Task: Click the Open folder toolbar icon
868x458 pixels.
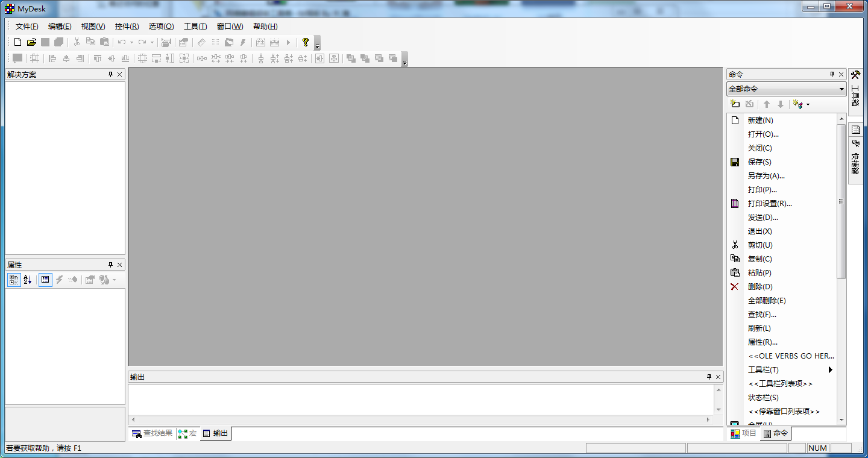Action: pyautogui.click(x=31, y=42)
